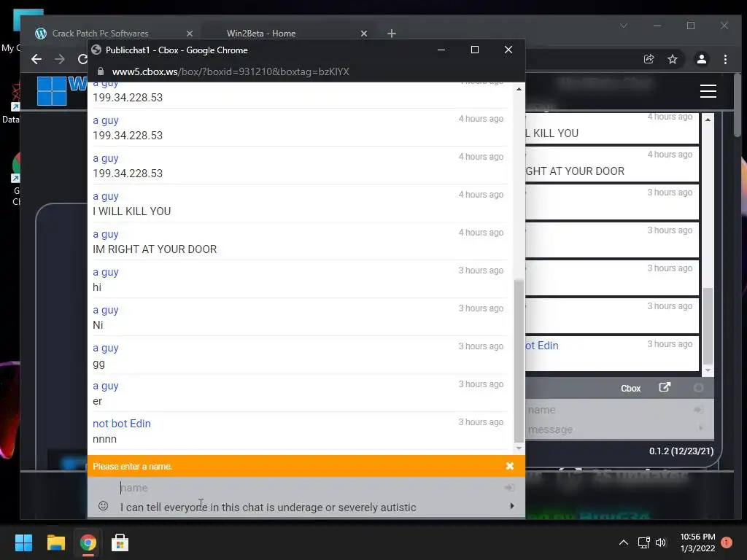Image resolution: width=747 pixels, height=560 pixels.
Task: Click the scroll up arrow of popup chat
Action: [519, 89]
